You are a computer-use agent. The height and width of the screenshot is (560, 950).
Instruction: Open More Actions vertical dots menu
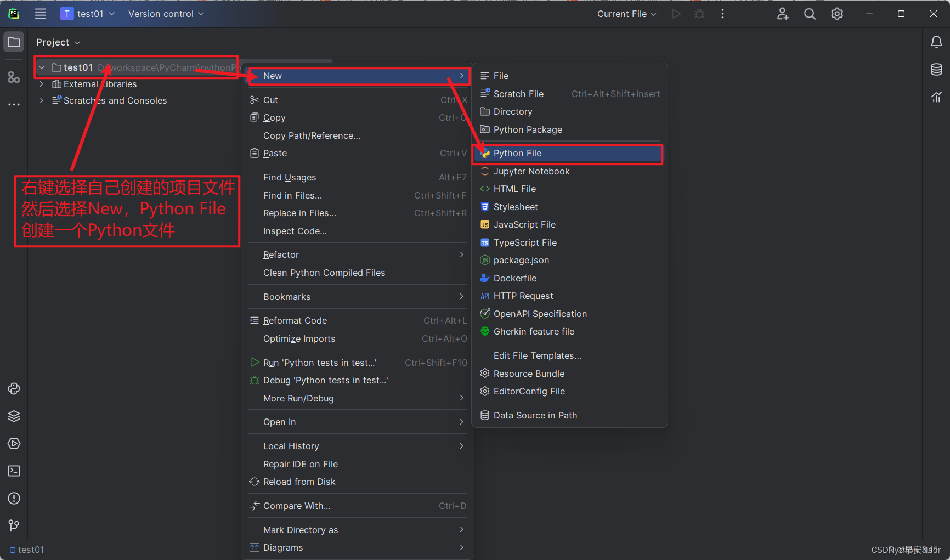coord(722,14)
